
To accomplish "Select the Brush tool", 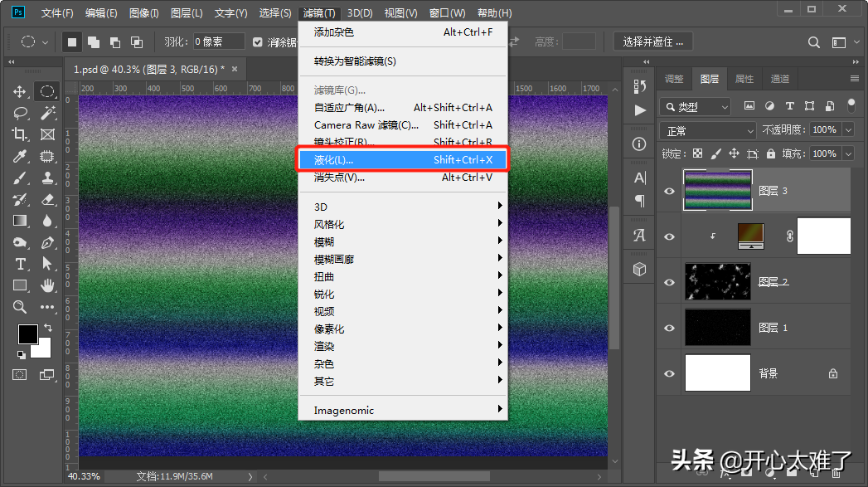I will pyautogui.click(x=20, y=178).
